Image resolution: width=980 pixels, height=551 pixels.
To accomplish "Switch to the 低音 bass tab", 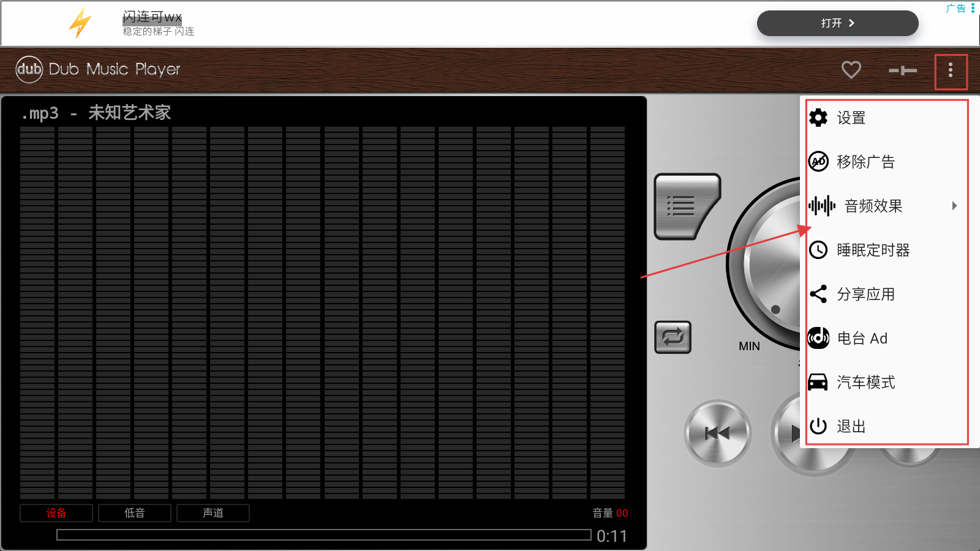I will [x=135, y=513].
